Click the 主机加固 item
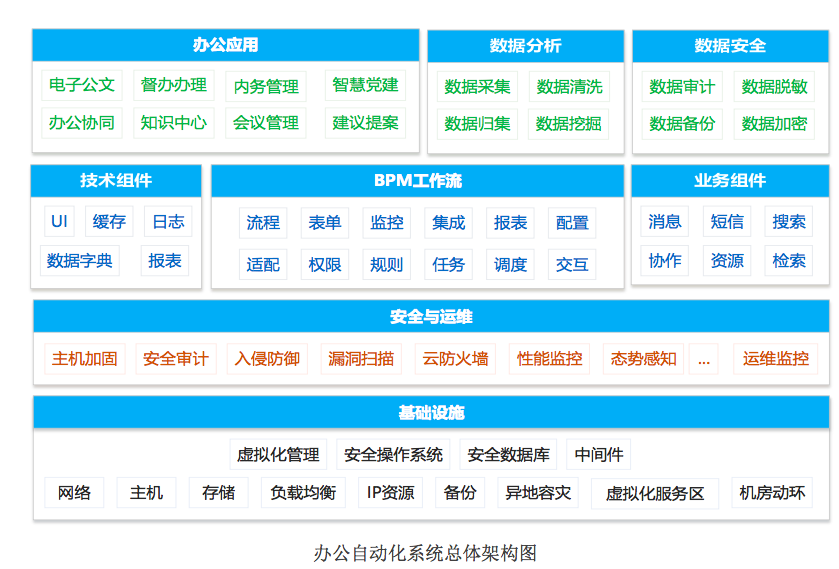The image size is (839, 569). [x=84, y=358]
